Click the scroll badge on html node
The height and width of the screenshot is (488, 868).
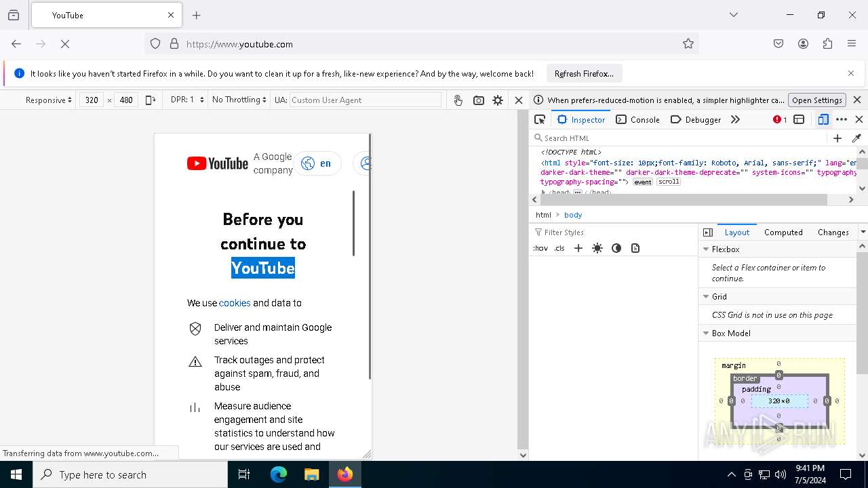coord(669,182)
